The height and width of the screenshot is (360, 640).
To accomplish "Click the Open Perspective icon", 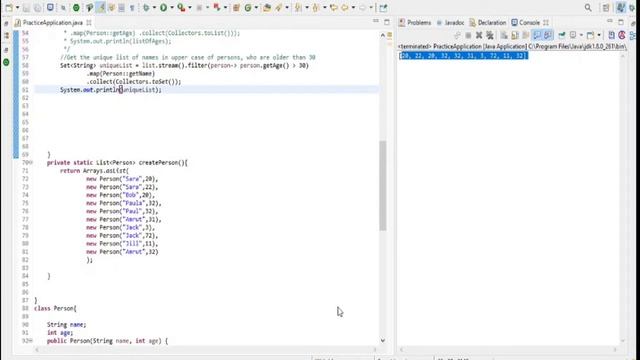I will [606, 8].
